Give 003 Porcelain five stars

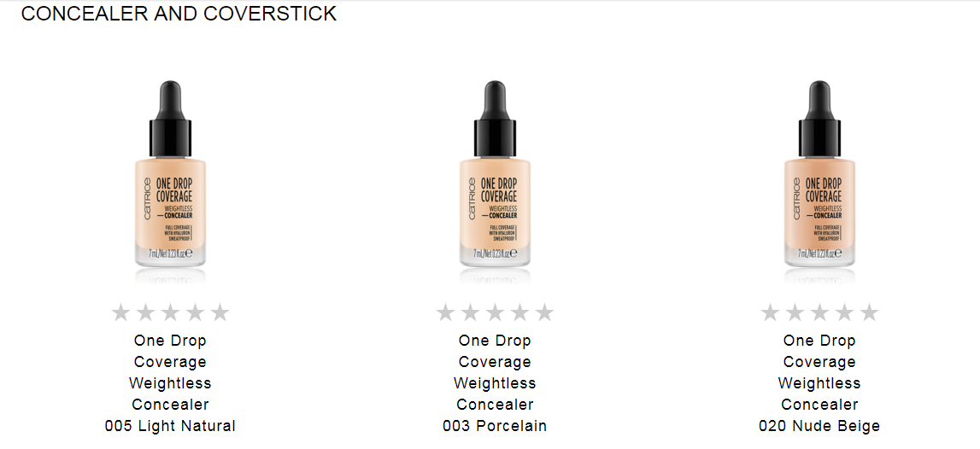tap(545, 312)
